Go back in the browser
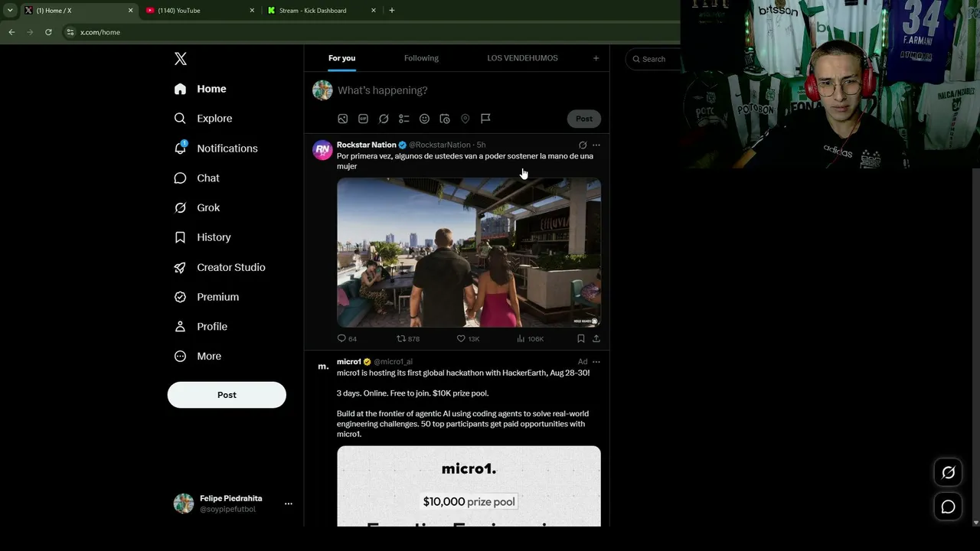 [x=11, y=32]
